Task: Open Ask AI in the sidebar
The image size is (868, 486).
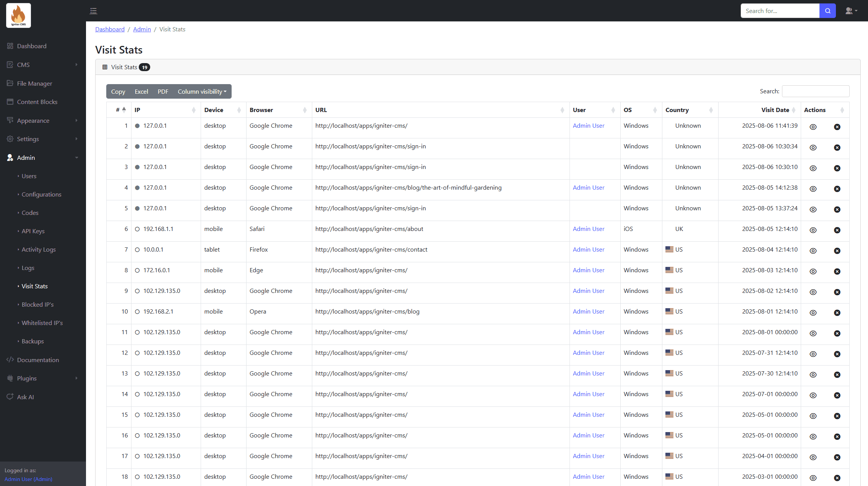Action: (x=25, y=397)
